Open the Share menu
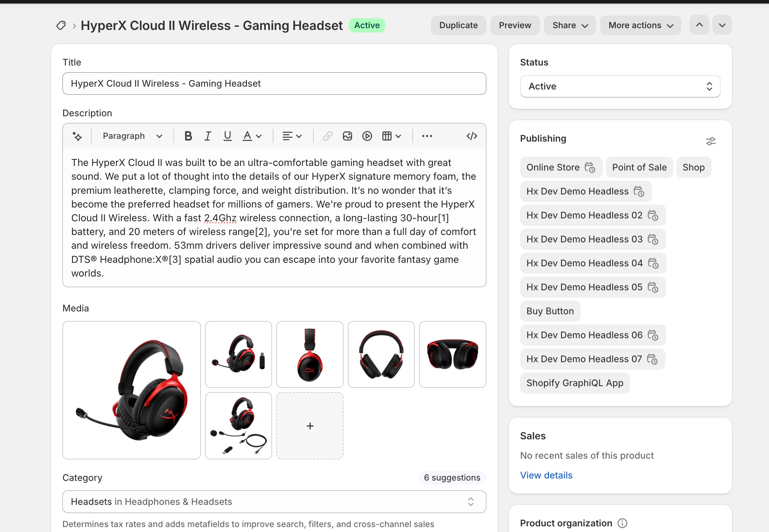This screenshot has width=769, height=532. pyautogui.click(x=570, y=25)
